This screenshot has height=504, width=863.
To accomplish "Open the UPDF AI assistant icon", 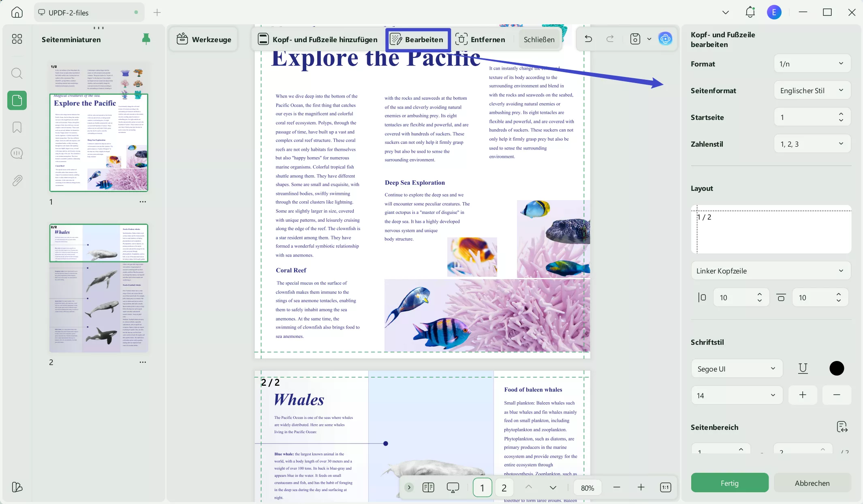I will click(x=665, y=39).
